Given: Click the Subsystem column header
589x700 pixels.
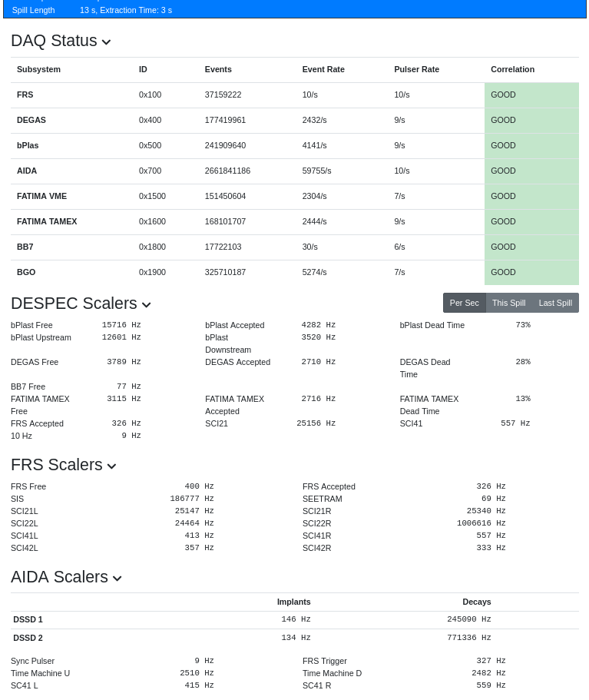Looking at the screenshot, I should 38,69.
